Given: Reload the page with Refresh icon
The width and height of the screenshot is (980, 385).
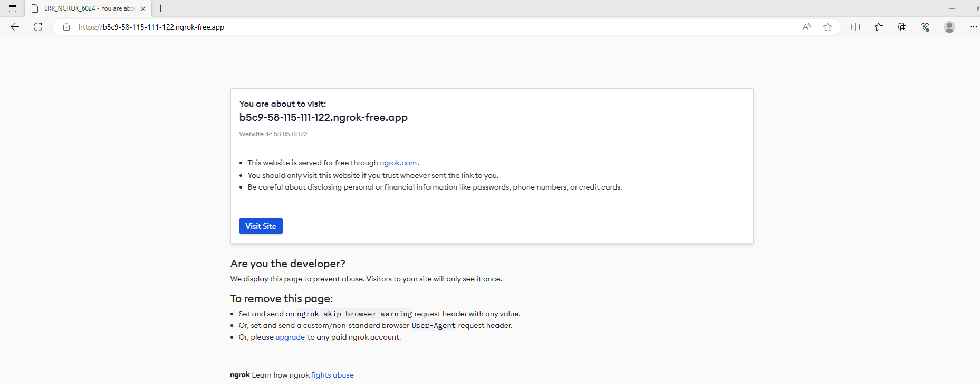Looking at the screenshot, I should (38, 27).
